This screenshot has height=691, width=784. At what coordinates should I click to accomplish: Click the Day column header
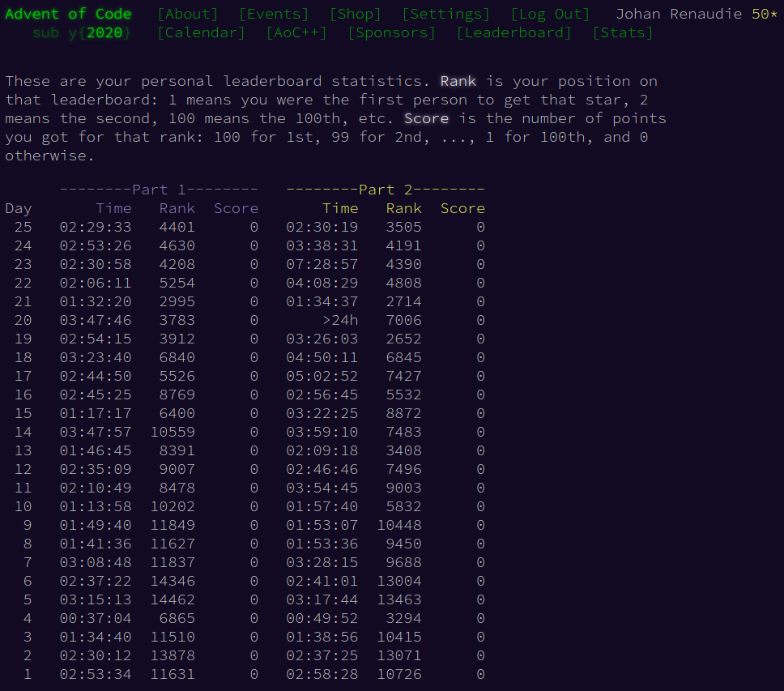[19, 208]
